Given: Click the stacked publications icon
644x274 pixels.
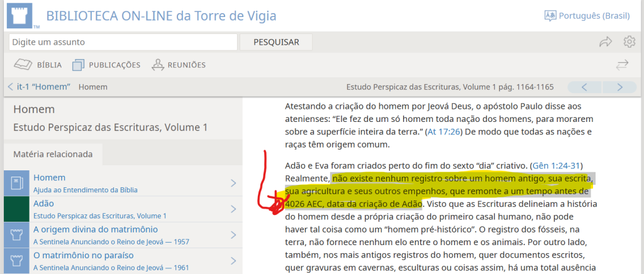Looking at the screenshot, I should [x=78, y=65].
